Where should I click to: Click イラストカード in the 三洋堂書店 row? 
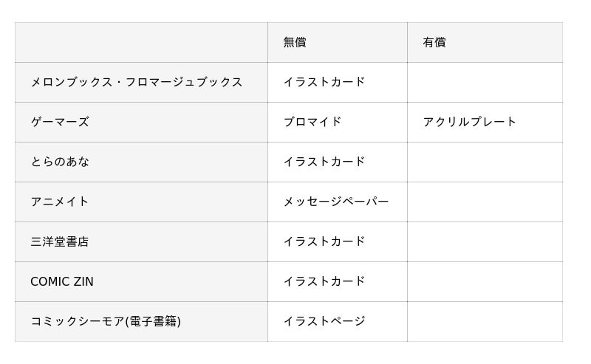[324, 241]
